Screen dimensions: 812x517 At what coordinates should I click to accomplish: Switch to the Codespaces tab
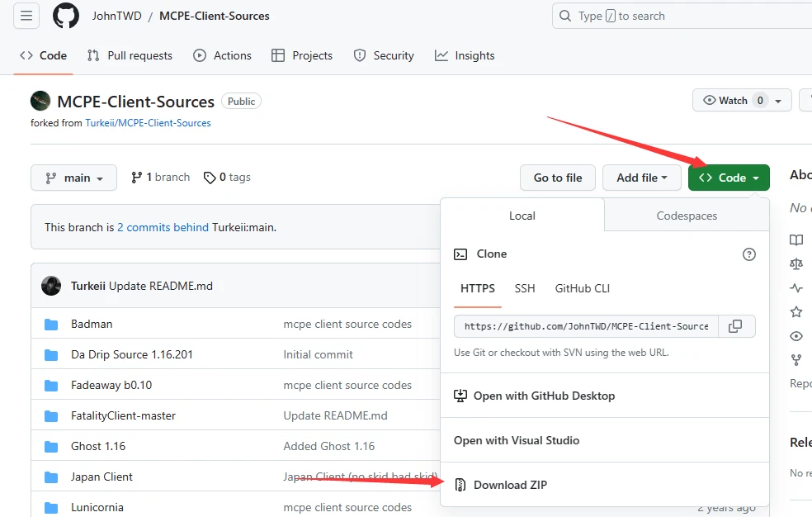(687, 216)
